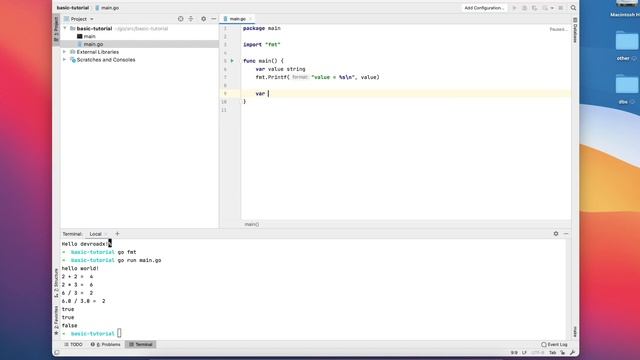
Task: Open the TODO tool window
Action: click(x=73, y=344)
